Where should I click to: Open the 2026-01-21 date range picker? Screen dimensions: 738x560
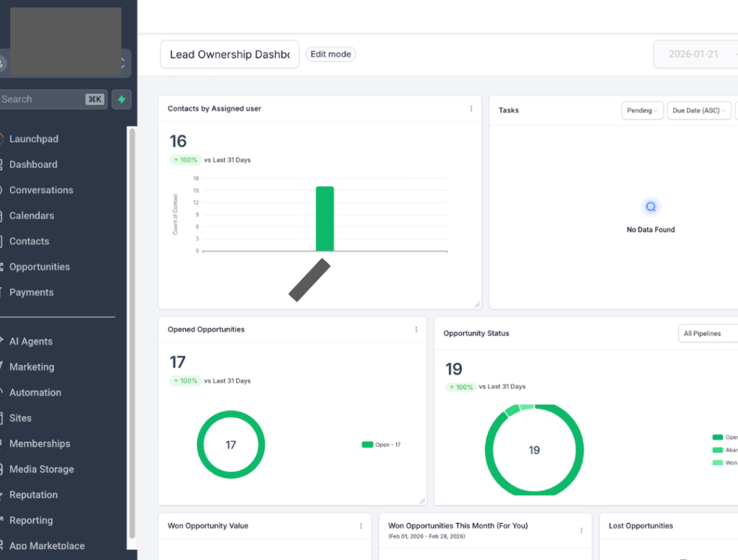coord(696,54)
